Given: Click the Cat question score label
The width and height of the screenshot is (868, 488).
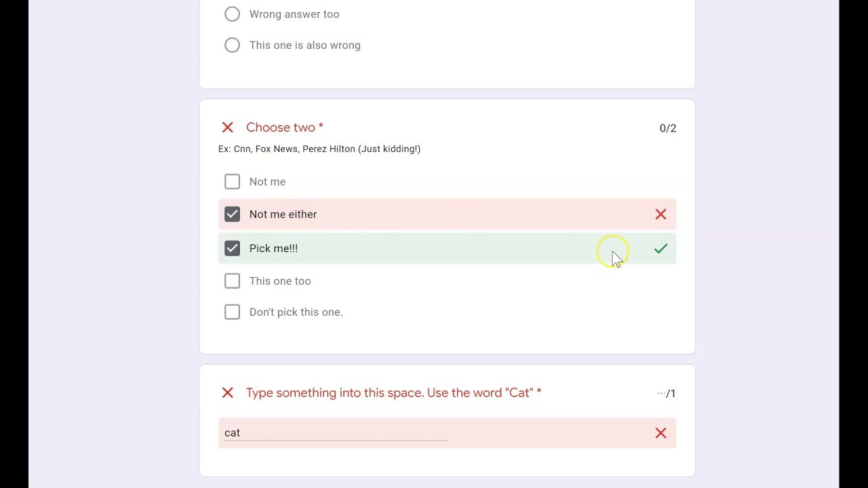Looking at the screenshot, I should click(667, 394).
